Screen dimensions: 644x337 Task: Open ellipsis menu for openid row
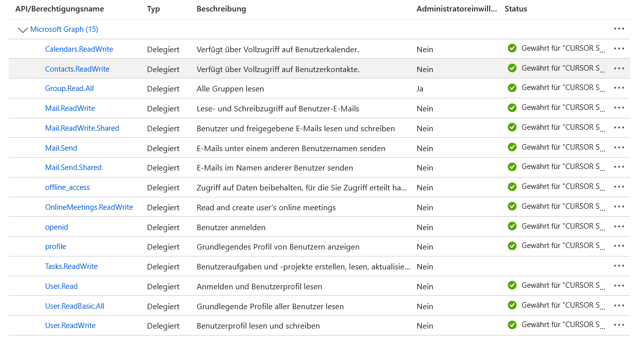(619, 226)
